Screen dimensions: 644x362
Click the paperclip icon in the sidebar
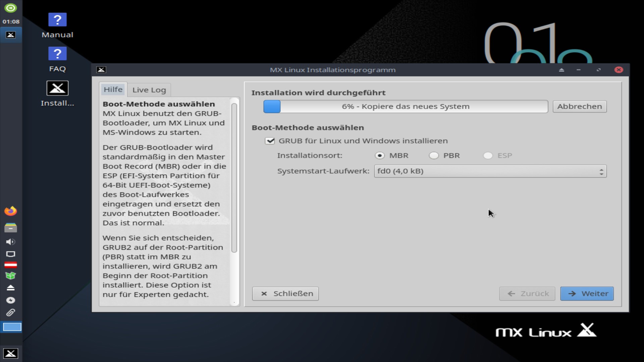[x=11, y=313]
